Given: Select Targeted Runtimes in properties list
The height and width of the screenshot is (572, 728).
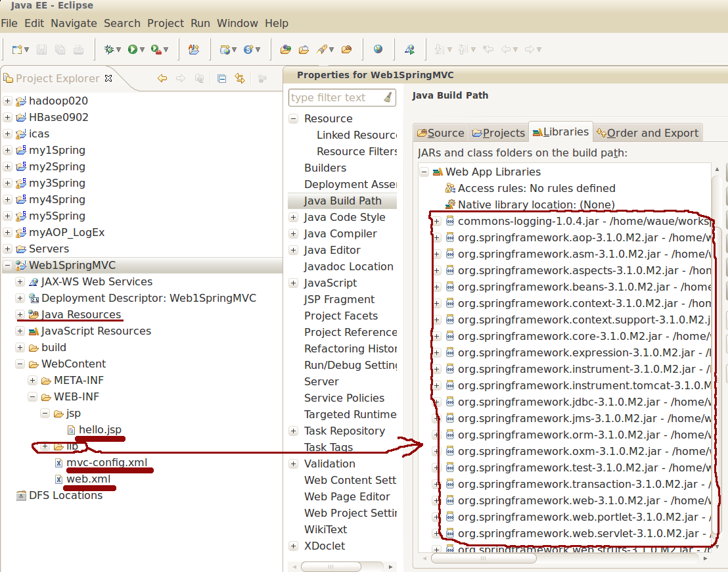Looking at the screenshot, I should (350, 414).
